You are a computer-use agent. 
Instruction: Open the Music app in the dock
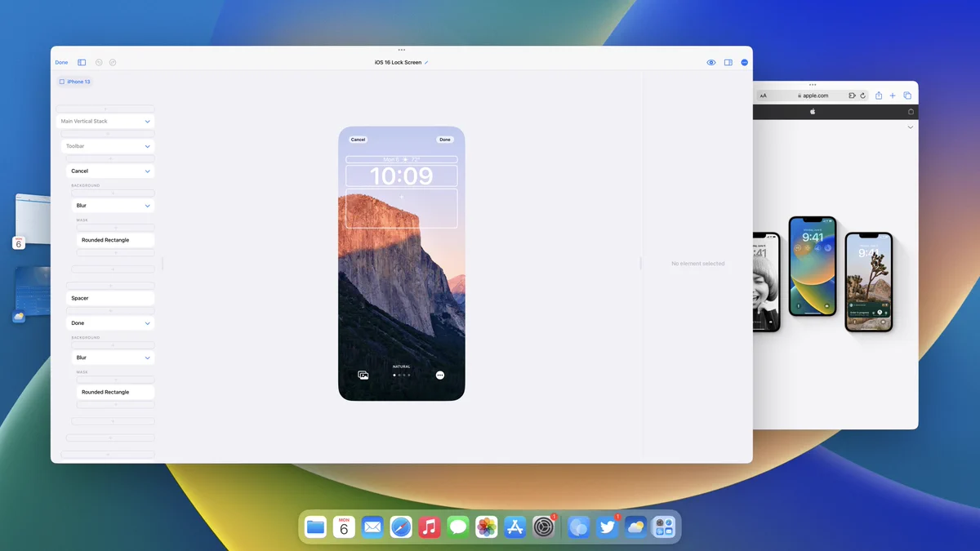[x=430, y=527]
